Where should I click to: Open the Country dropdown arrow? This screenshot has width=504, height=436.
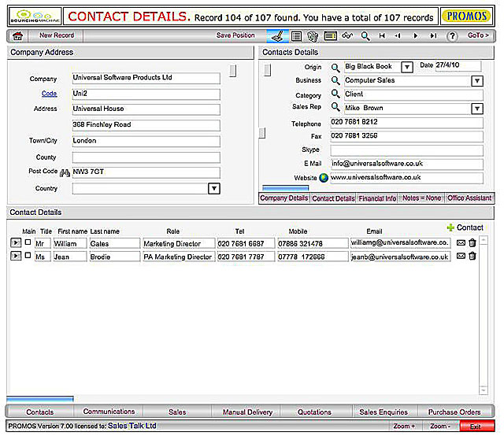213,189
